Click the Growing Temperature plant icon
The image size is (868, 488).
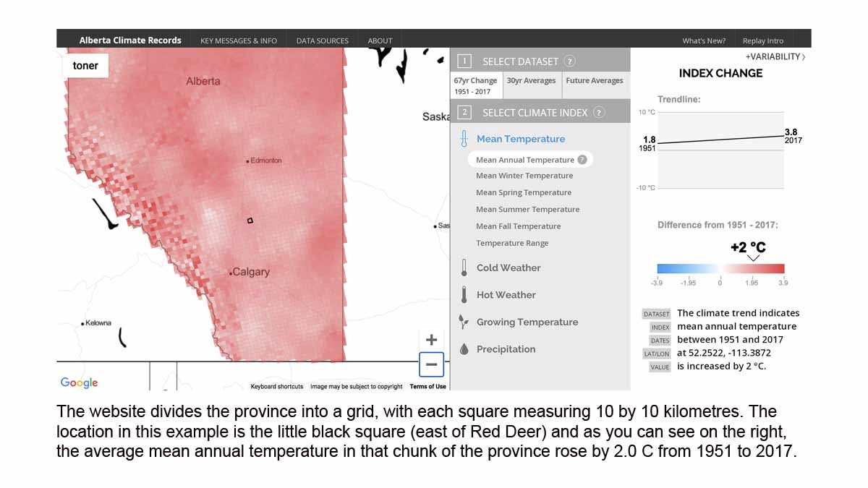(464, 322)
